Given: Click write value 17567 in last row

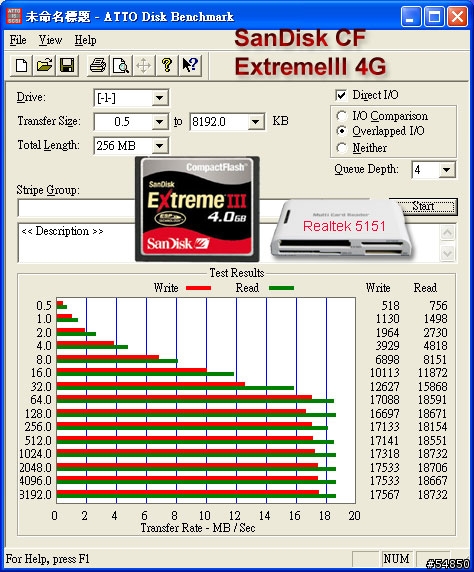Looking at the screenshot, I should coord(385,495).
